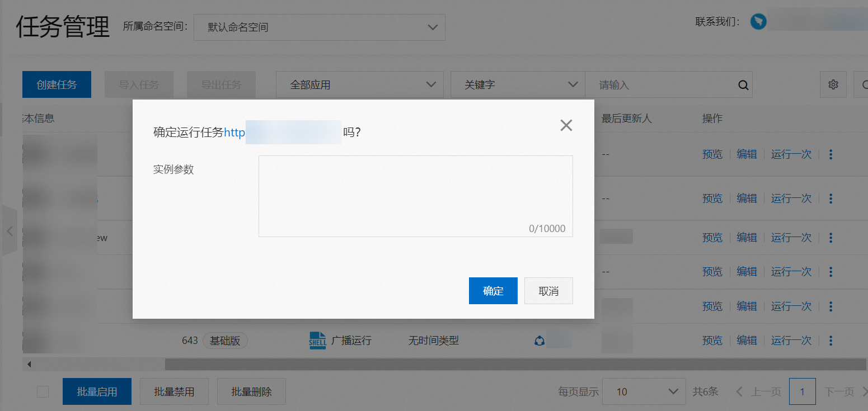Click the 批量启用 button

pos(97,391)
